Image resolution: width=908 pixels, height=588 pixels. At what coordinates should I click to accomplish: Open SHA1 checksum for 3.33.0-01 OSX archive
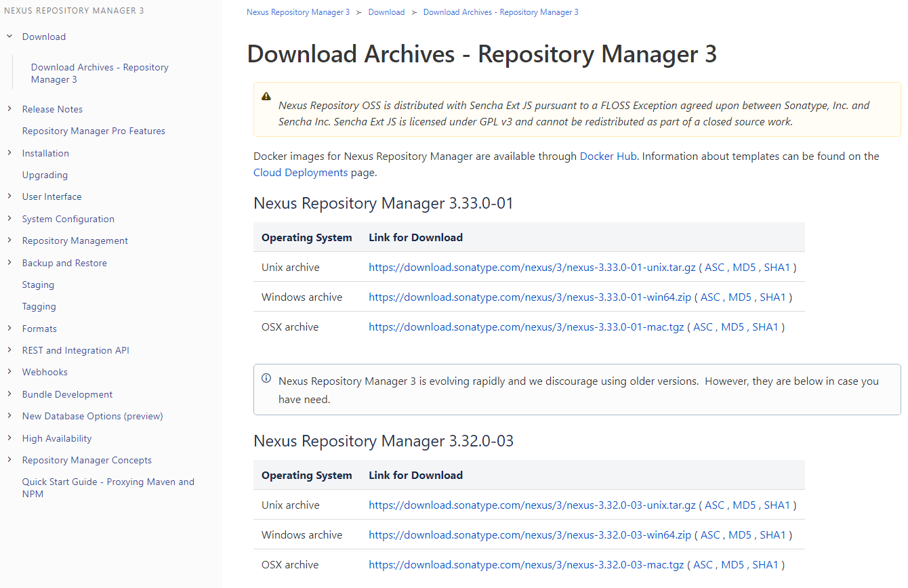[x=766, y=327]
